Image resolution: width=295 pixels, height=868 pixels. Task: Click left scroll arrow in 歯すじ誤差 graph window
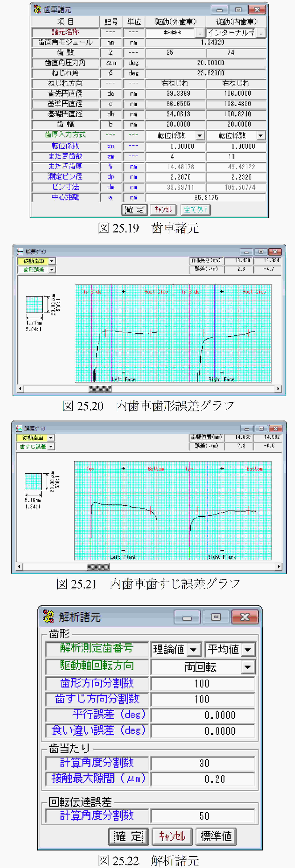click(19, 566)
